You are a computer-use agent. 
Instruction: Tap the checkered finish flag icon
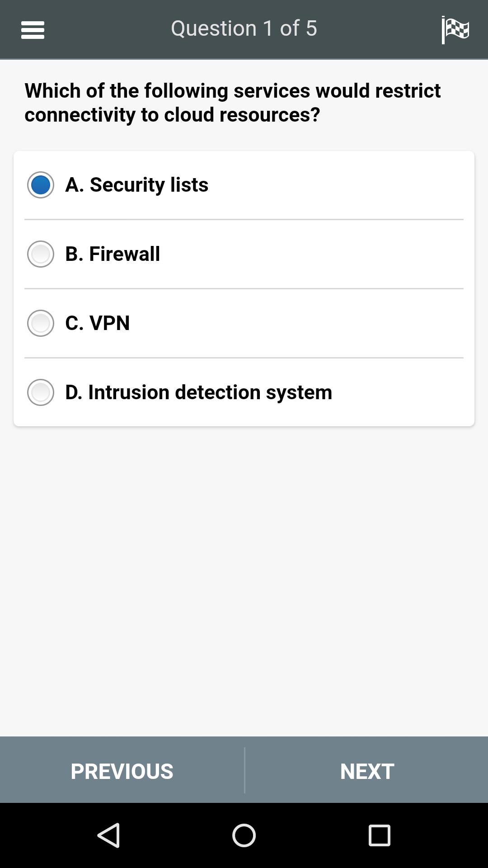coord(455,30)
